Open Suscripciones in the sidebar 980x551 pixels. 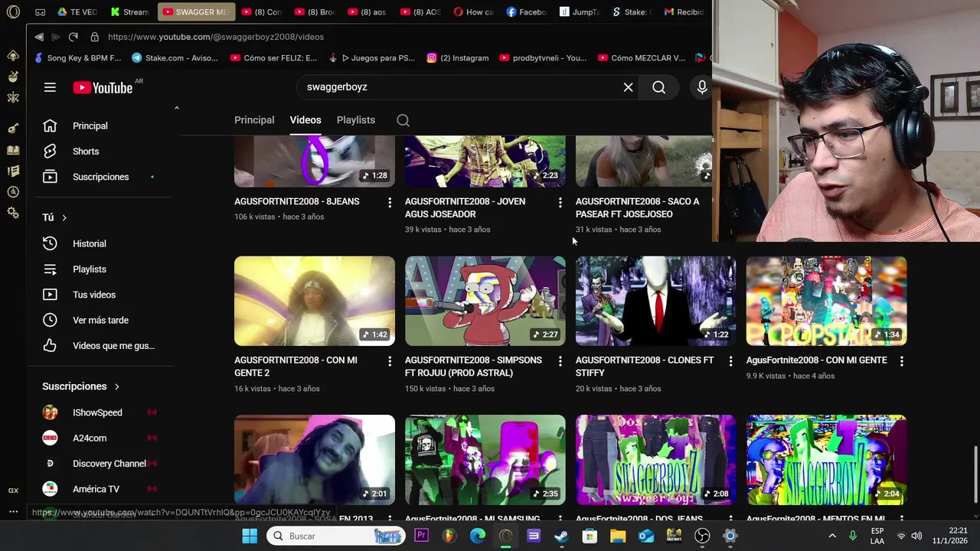100,177
